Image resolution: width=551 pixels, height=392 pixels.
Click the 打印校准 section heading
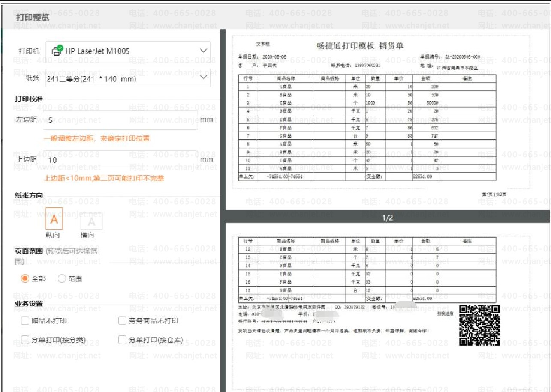tap(29, 99)
